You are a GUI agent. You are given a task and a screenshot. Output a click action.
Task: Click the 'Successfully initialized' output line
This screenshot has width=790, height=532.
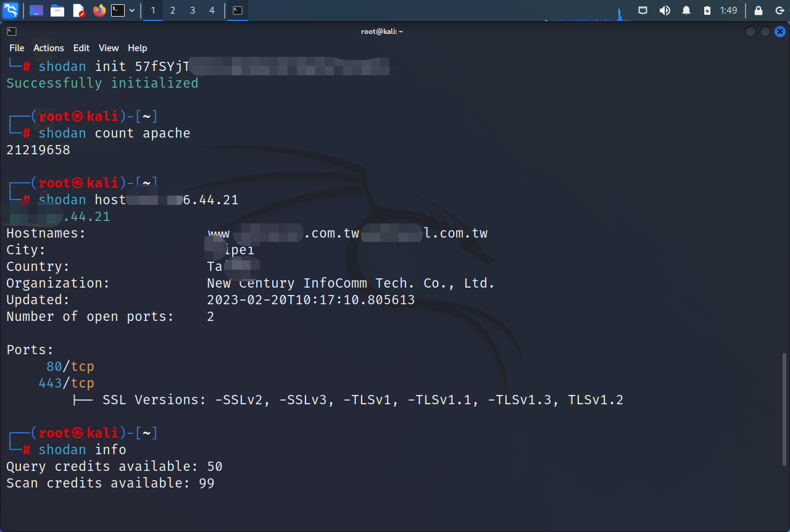(102, 83)
